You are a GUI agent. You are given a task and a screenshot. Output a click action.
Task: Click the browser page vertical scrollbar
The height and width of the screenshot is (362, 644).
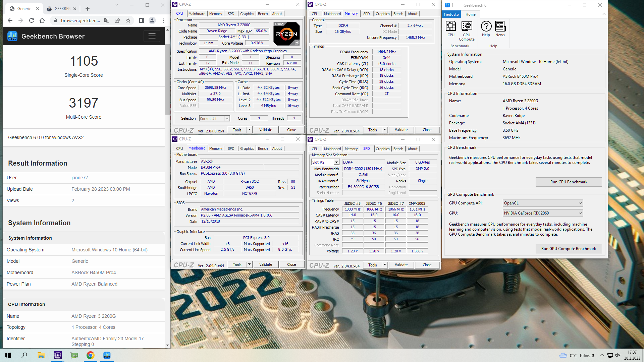point(168,79)
